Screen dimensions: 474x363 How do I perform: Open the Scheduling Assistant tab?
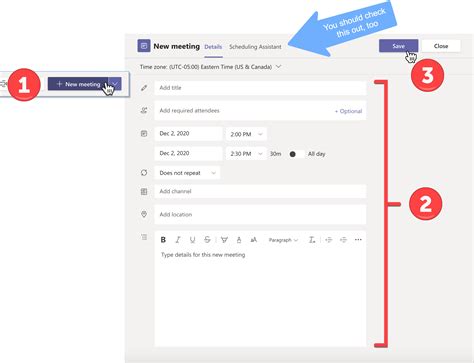click(x=255, y=47)
